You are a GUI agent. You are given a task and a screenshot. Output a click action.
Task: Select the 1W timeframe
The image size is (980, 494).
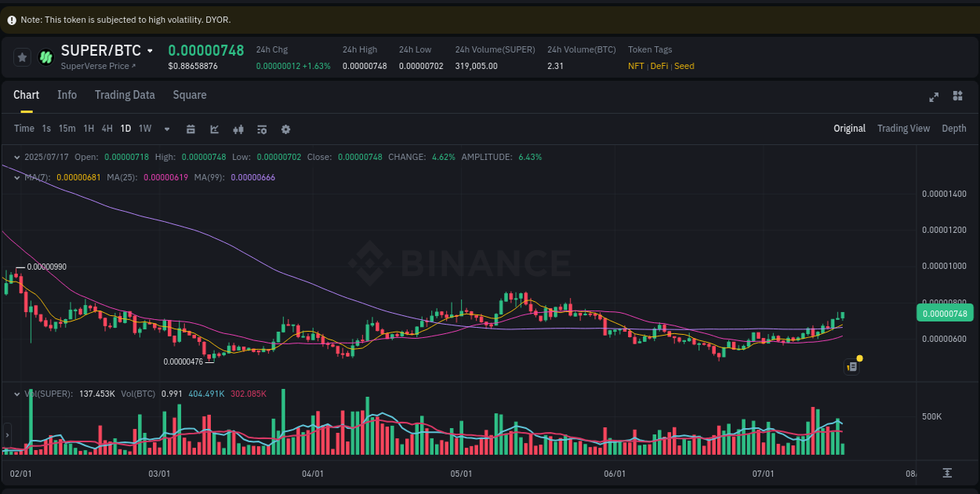click(144, 129)
